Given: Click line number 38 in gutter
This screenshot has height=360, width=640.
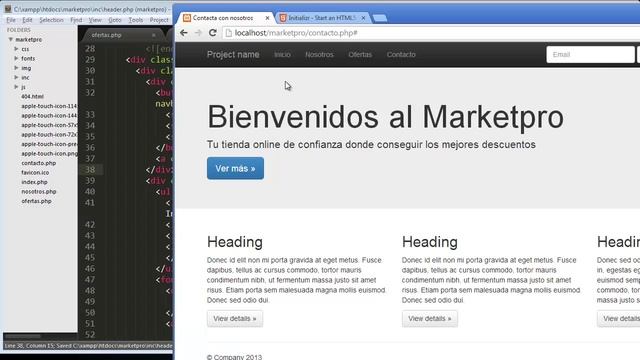Looking at the screenshot, I should (90, 169).
